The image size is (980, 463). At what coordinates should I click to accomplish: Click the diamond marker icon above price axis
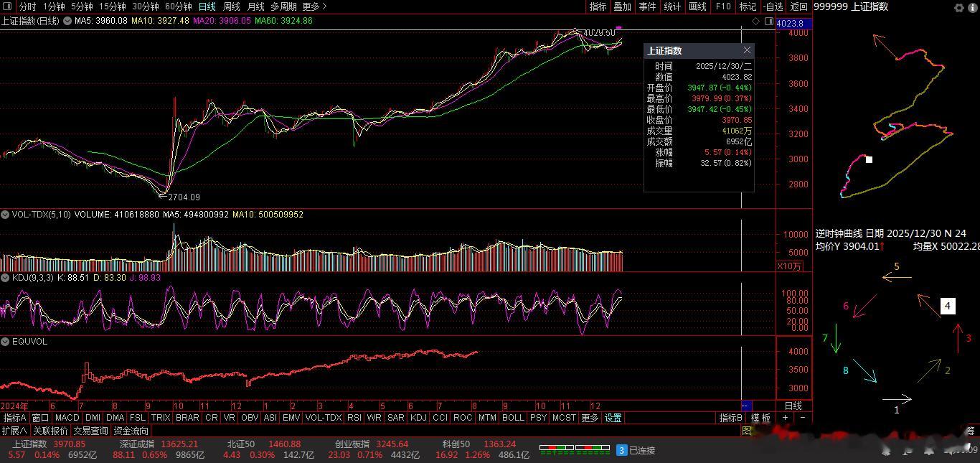[x=755, y=22]
